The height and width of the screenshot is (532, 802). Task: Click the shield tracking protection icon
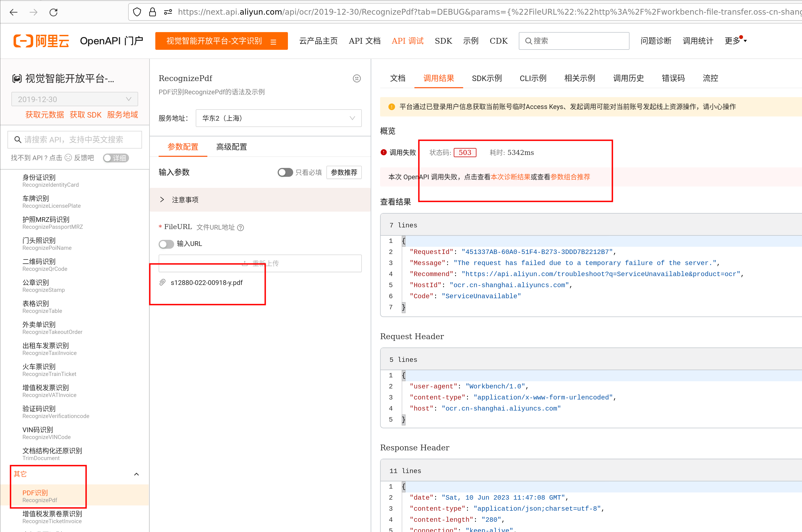tap(137, 12)
